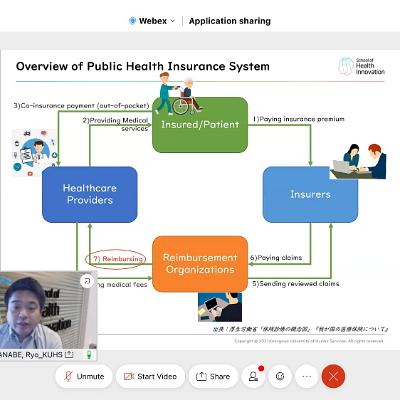Click the Japanese source citation text
Viewport: 400px width, 400px height.
point(300,329)
